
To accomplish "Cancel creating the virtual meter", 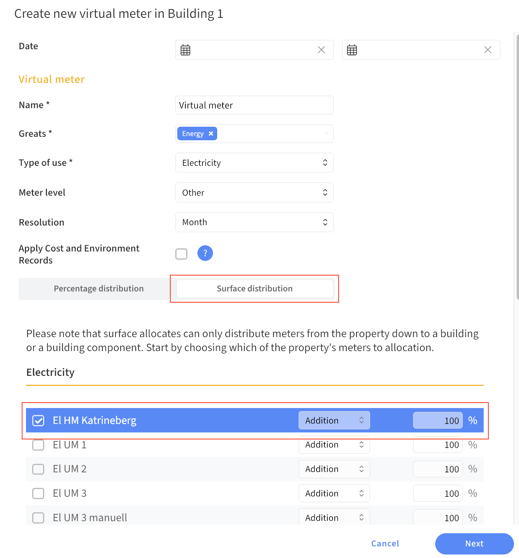I will (x=385, y=543).
